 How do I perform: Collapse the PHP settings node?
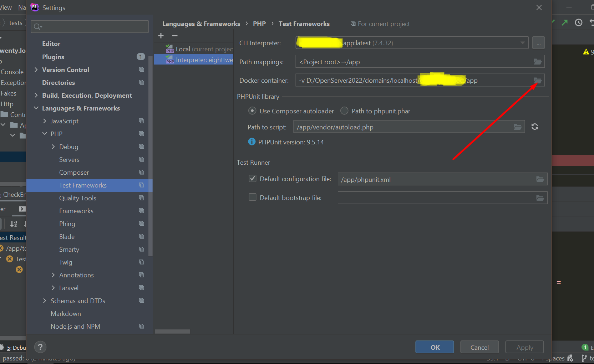click(45, 134)
